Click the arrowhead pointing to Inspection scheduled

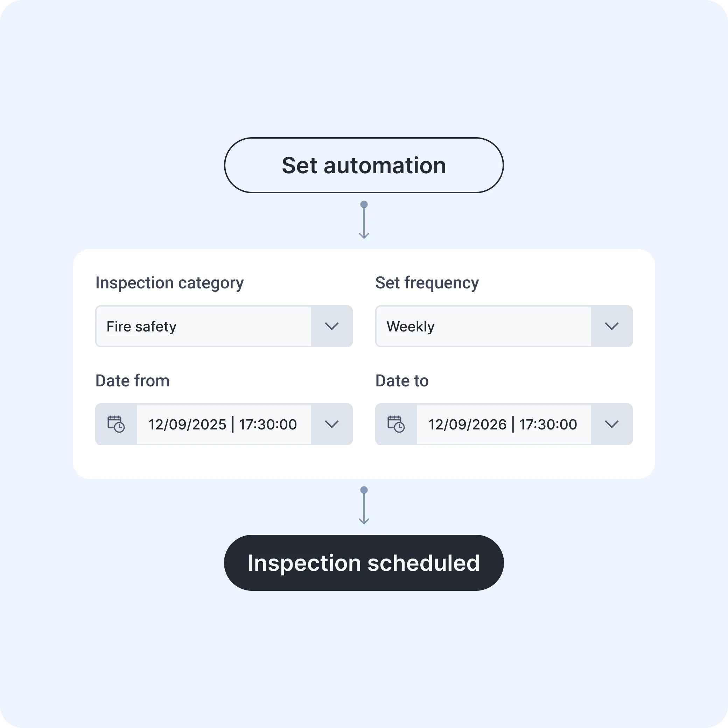pos(364,521)
